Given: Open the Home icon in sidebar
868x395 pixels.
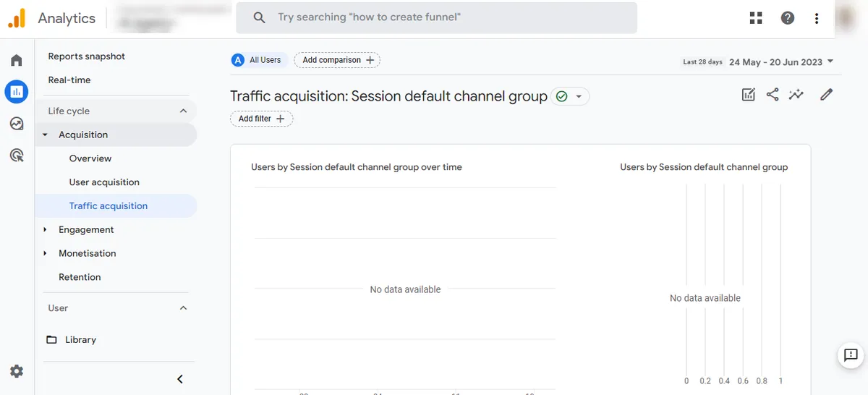Looking at the screenshot, I should [17, 61].
